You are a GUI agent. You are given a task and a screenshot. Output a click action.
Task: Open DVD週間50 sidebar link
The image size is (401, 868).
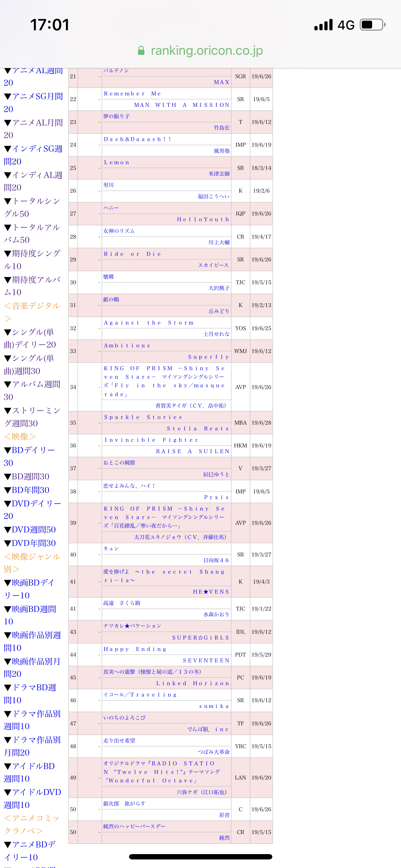pos(30,529)
